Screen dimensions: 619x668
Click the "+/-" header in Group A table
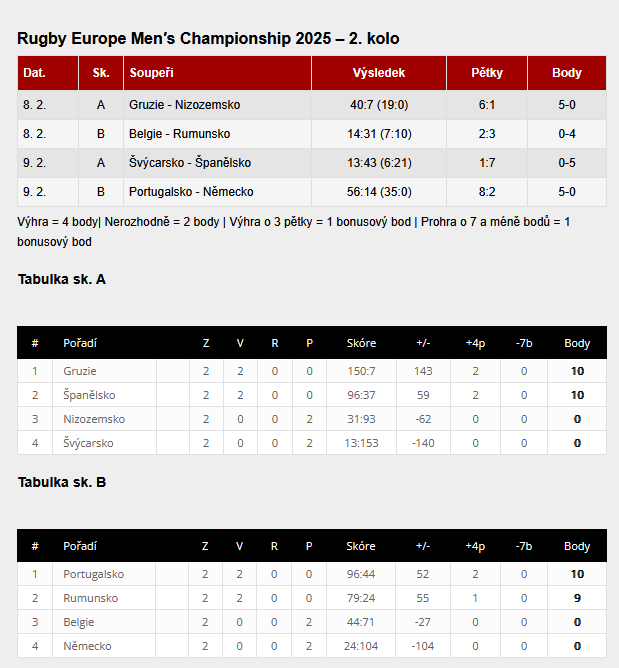click(422, 343)
